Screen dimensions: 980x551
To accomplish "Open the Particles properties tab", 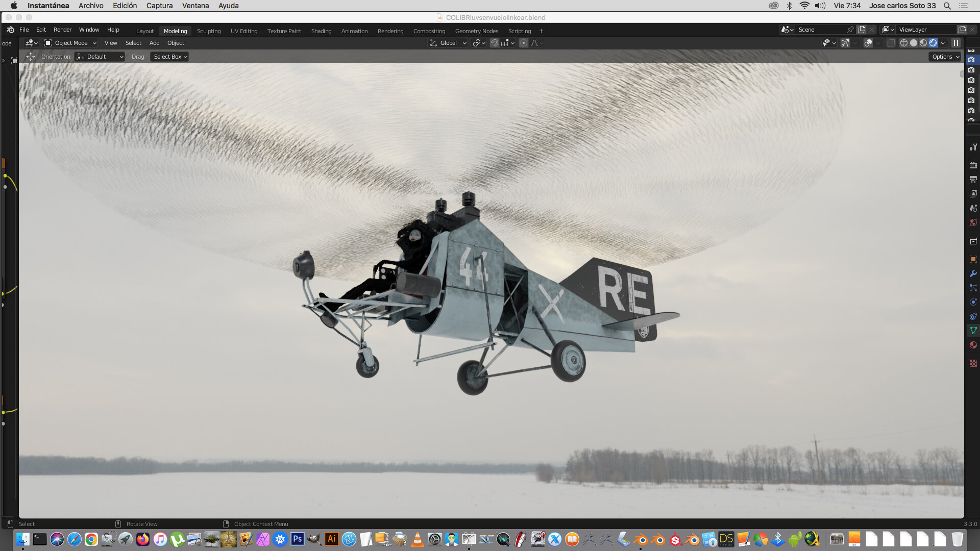I will 973,288.
